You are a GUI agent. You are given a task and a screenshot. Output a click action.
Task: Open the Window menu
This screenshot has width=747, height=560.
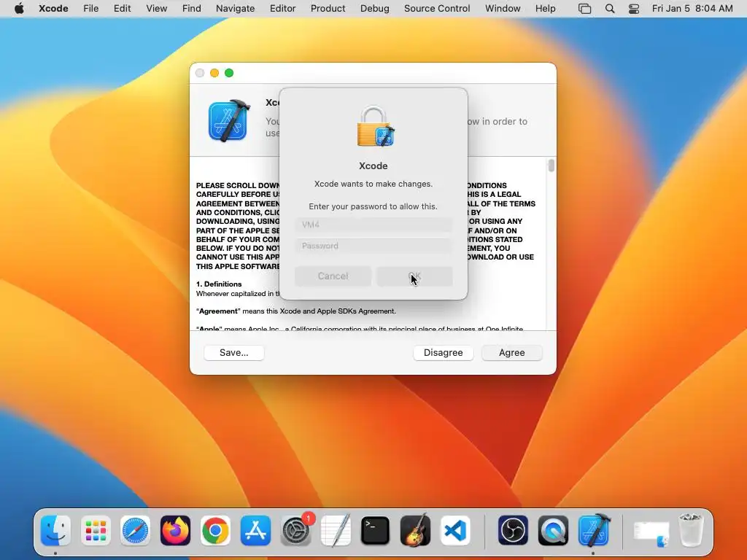[x=503, y=9]
